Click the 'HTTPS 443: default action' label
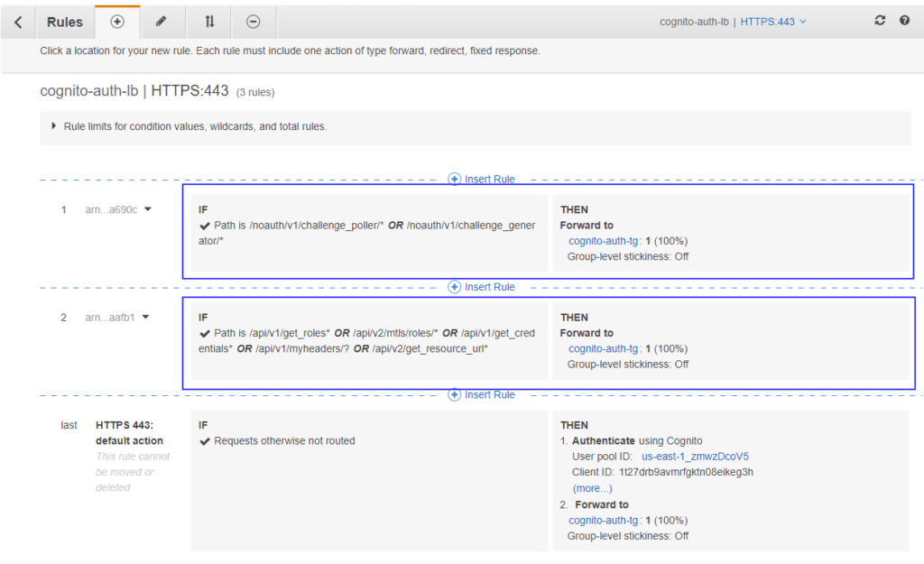 click(x=130, y=433)
